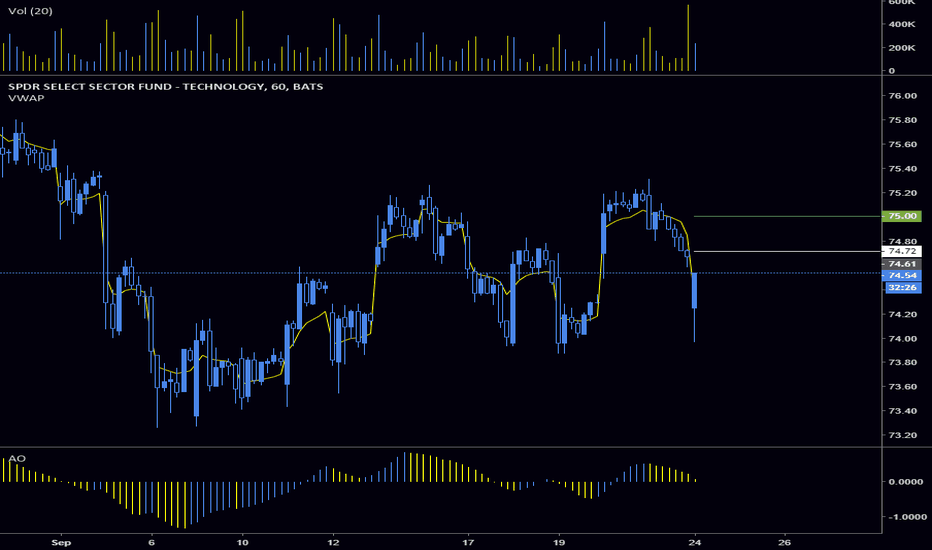Click the Sep date on time axis
The width and height of the screenshot is (932, 550).
tap(61, 542)
